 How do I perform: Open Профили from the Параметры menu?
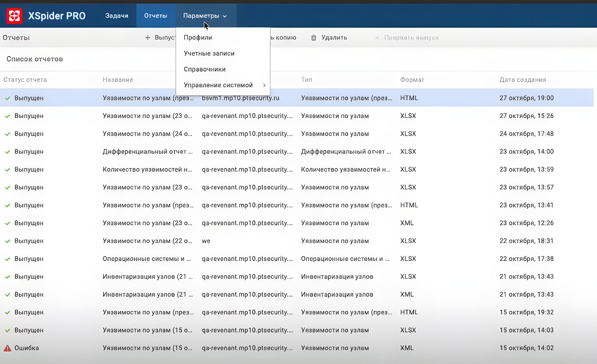click(x=198, y=38)
